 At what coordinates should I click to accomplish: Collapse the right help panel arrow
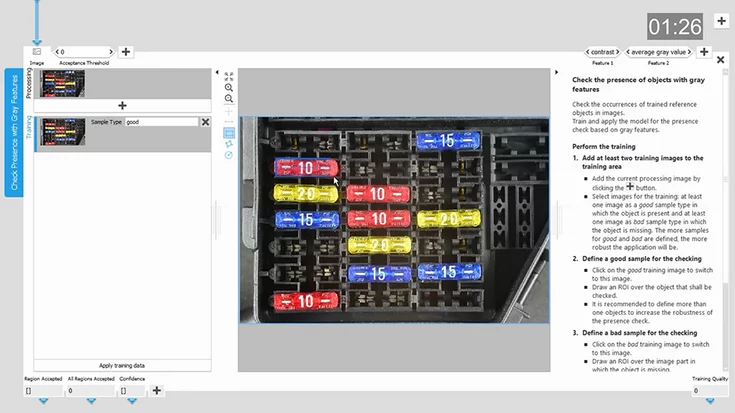557,72
